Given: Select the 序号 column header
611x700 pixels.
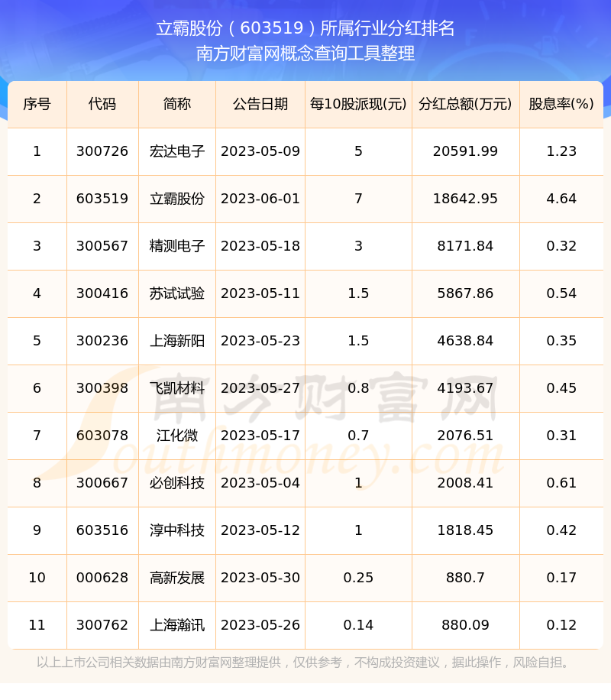Looking at the screenshot, I should tap(37, 104).
